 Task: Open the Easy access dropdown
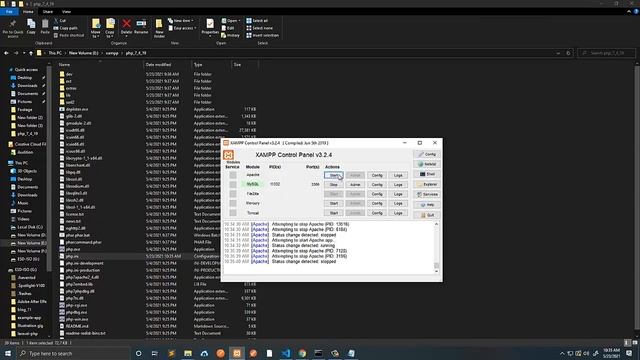tap(182, 28)
